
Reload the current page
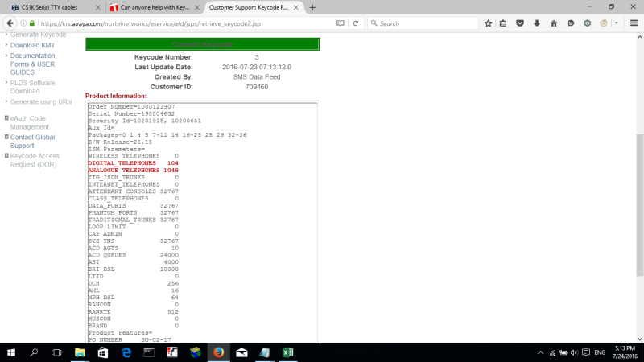pyautogui.click(x=356, y=23)
